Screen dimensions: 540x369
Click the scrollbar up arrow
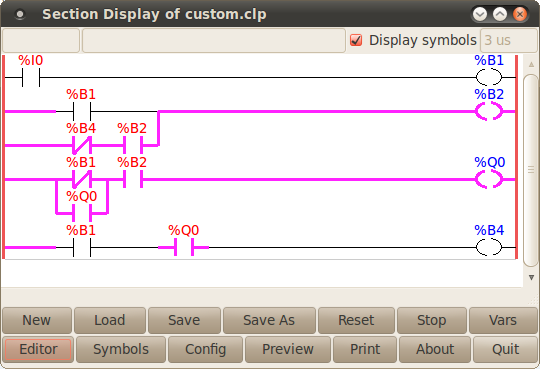(x=531, y=64)
